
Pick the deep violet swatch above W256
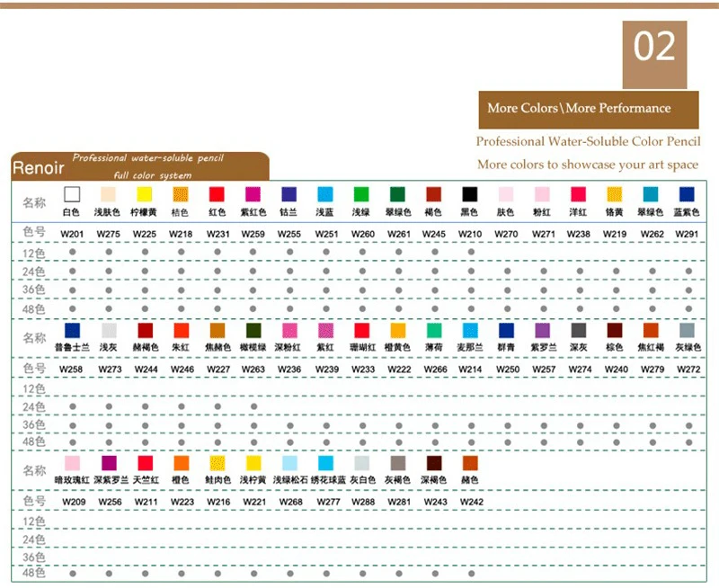click(x=109, y=463)
